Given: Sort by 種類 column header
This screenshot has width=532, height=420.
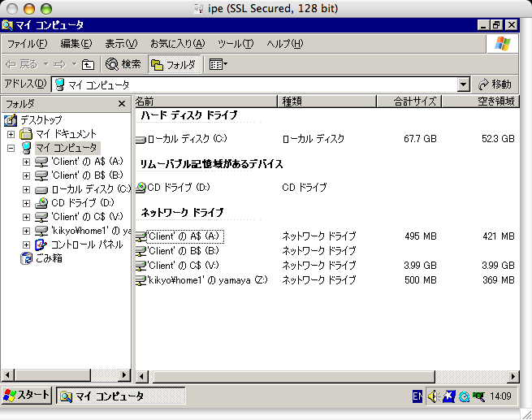Looking at the screenshot, I should 327,102.
